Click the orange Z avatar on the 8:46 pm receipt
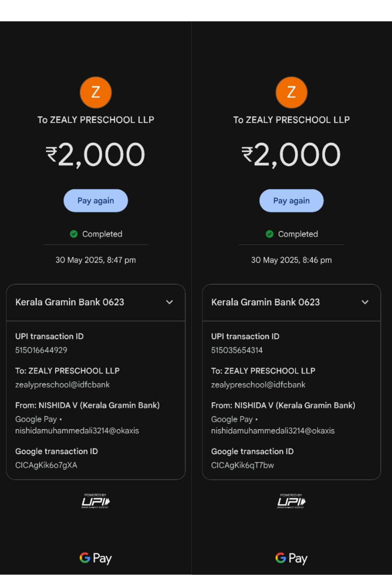This screenshot has width=392, height=588. 291,92
